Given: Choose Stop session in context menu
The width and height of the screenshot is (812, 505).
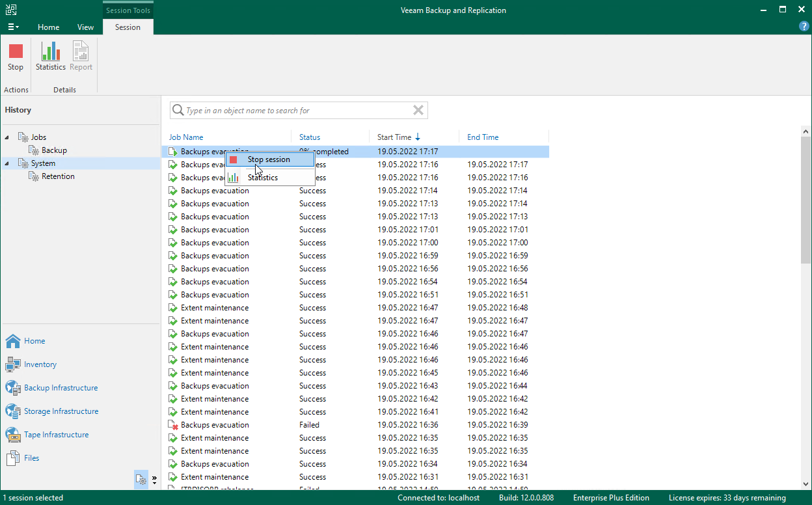Looking at the screenshot, I should [x=269, y=159].
